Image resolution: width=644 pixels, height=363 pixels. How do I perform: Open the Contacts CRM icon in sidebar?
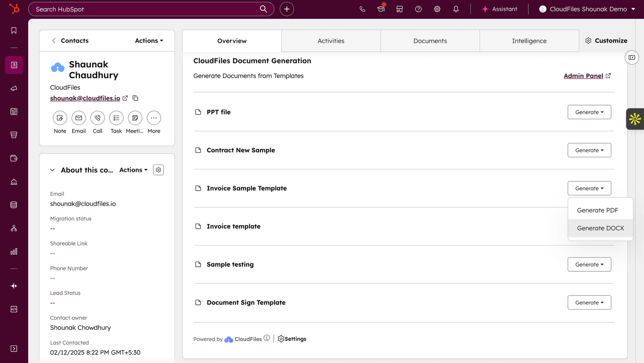[x=14, y=65]
